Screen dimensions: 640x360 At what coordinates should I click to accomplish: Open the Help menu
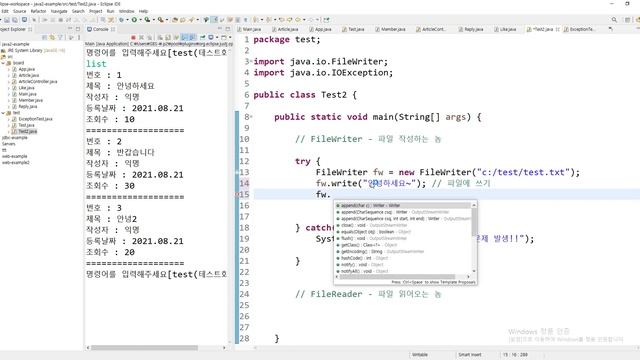(x=143, y=11)
